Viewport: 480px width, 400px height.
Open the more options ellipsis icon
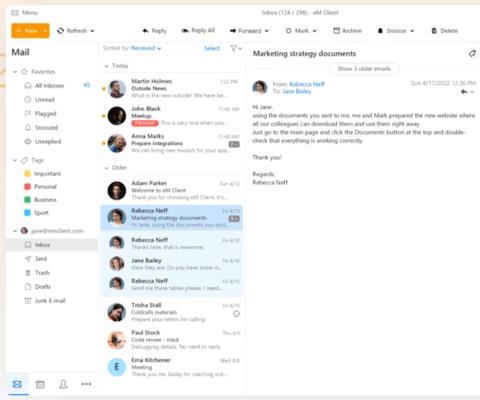point(86,384)
